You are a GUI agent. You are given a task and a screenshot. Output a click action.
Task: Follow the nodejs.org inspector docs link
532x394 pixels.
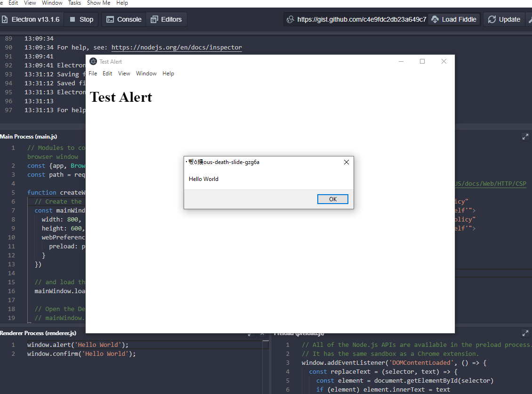[x=177, y=47]
